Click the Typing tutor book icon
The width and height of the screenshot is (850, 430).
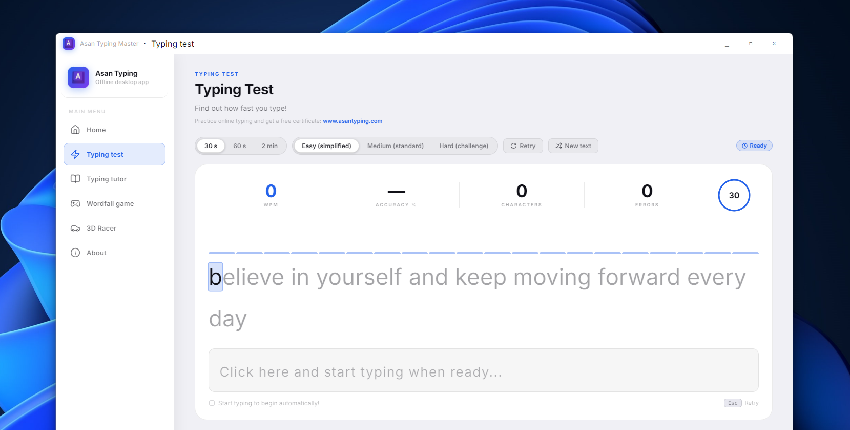(75, 179)
